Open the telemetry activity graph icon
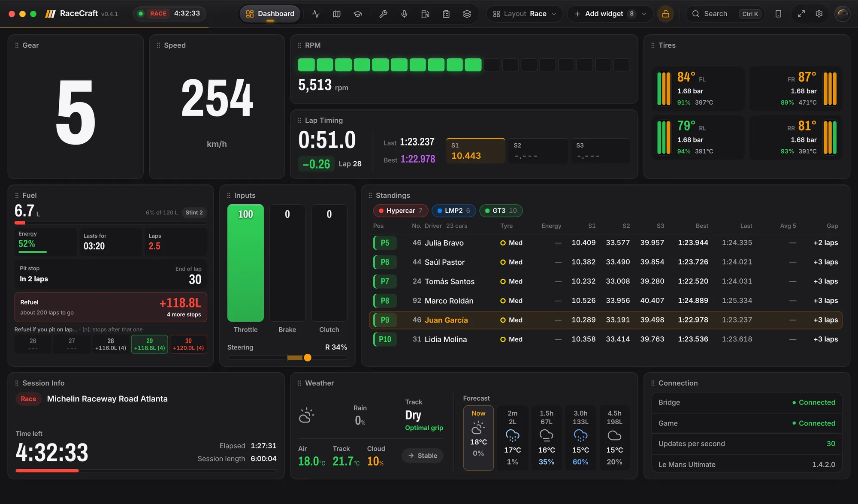The width and height of the screenshot is (858, 504). (316, 14)
